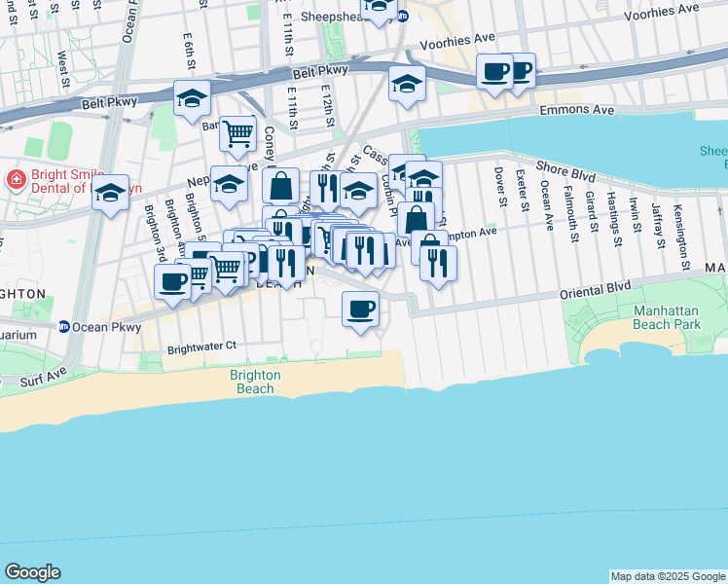Select the coffee cup marker south of Oriental Blvd
Viewport: 728px width, 584px height.
[360, 312]
